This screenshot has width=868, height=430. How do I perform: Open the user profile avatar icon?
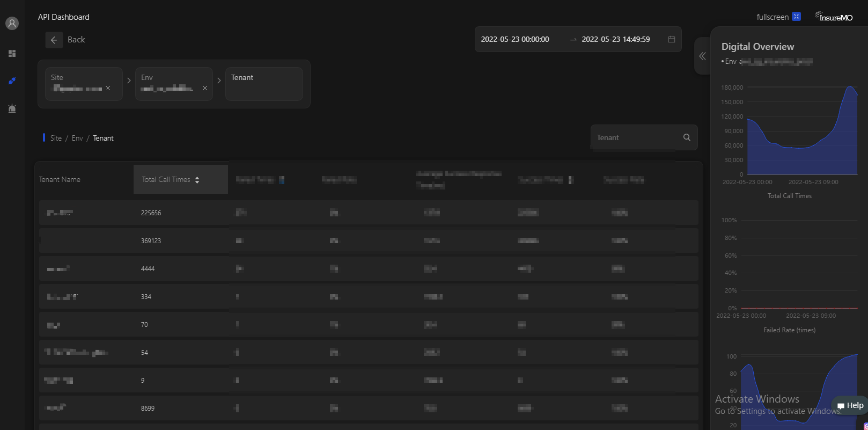[x=12, y=23]
